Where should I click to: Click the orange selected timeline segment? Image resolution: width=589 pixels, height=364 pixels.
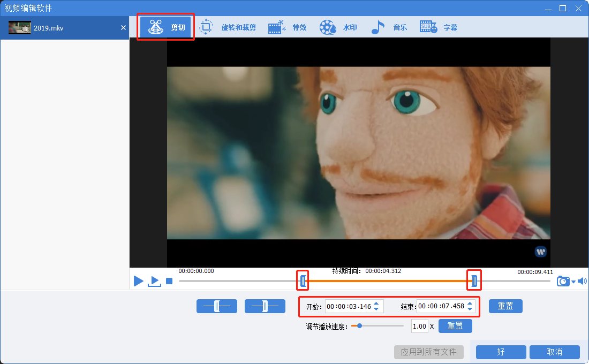pyautogui.click(x=388, y=280)
